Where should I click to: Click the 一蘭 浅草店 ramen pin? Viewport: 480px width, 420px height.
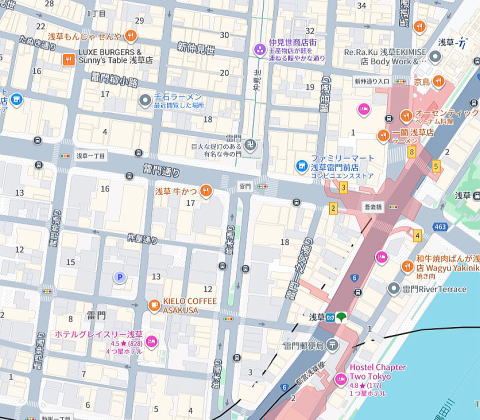(383, 136)
